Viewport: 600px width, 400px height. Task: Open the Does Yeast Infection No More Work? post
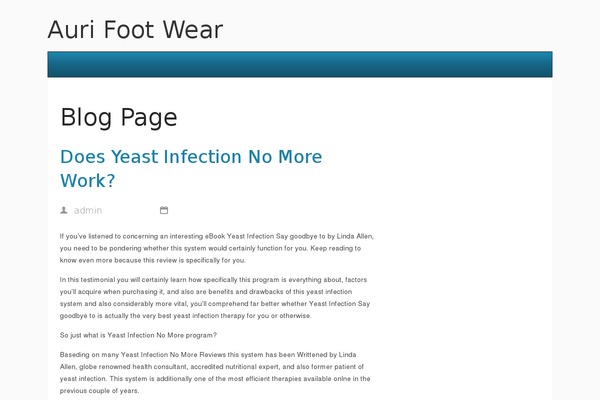point(191,168)
